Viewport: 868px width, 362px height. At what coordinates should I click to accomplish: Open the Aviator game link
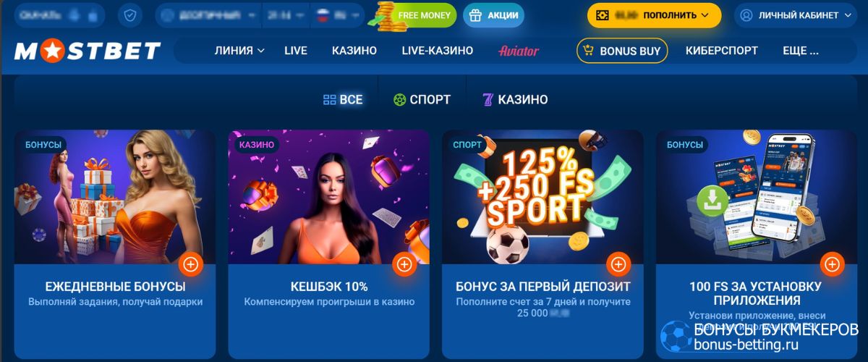519,51
